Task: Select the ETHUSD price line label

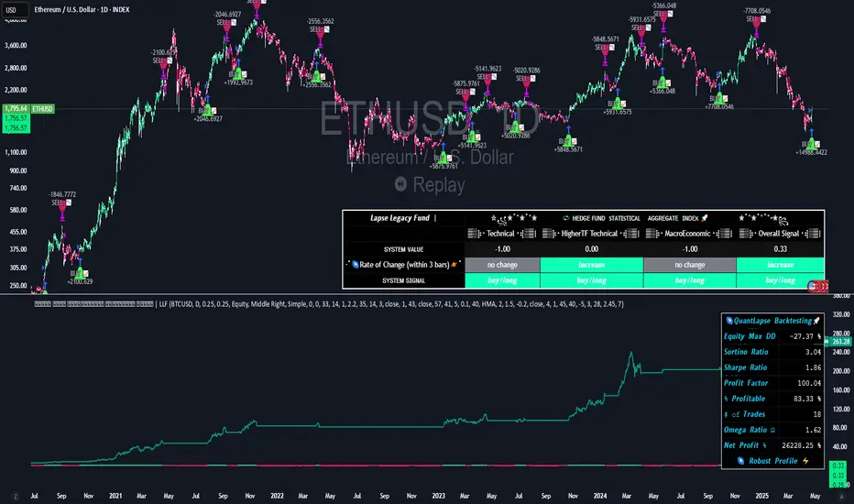Action: pyautogui.click(x=42, y=109)
